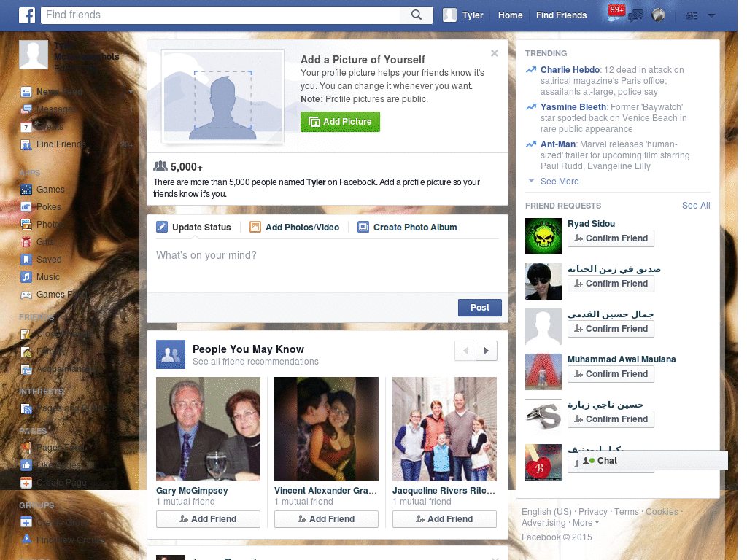Open Music icon in sidebar
The image size is (747, 560).
click(x=26, y=277)
